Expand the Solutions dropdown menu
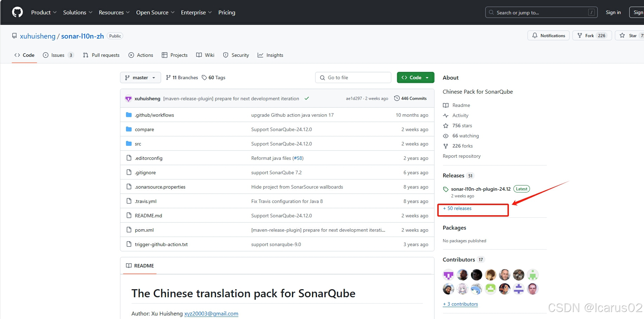This screenshot has height=319, width=644. click(x=78, y=12)
